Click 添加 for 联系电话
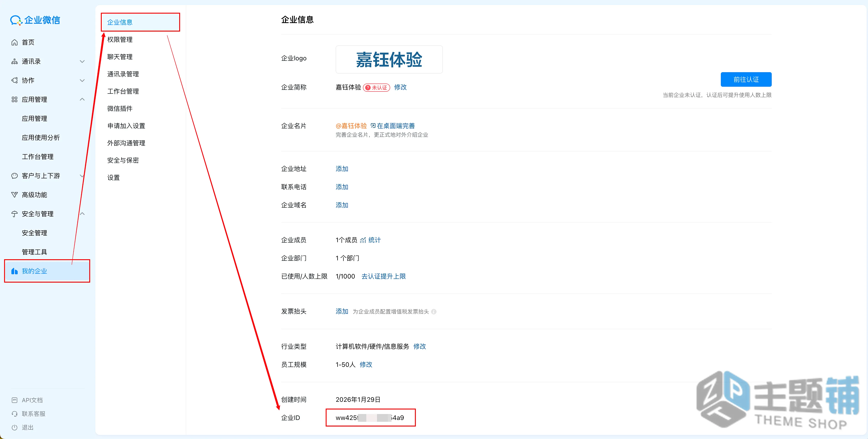Image resolution: width=868 pixels, height=439 pixels. click(x=342, y=187)
